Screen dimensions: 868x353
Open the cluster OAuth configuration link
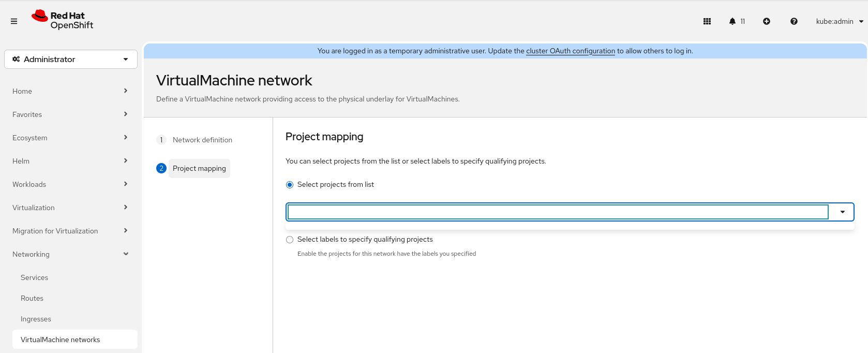click(x=570, y=51)
